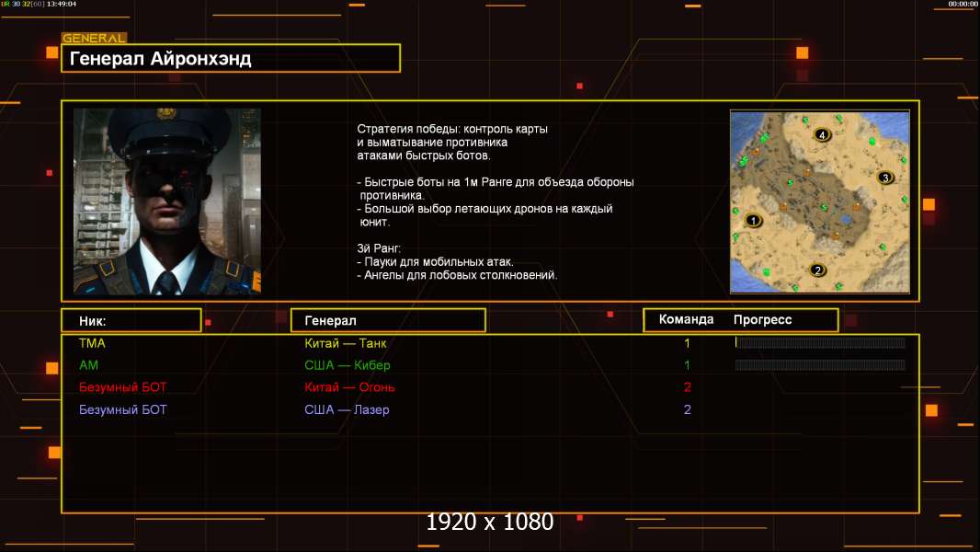Click the Ник: column header
This screenshot has width=980, height=552.
point(131,321)
